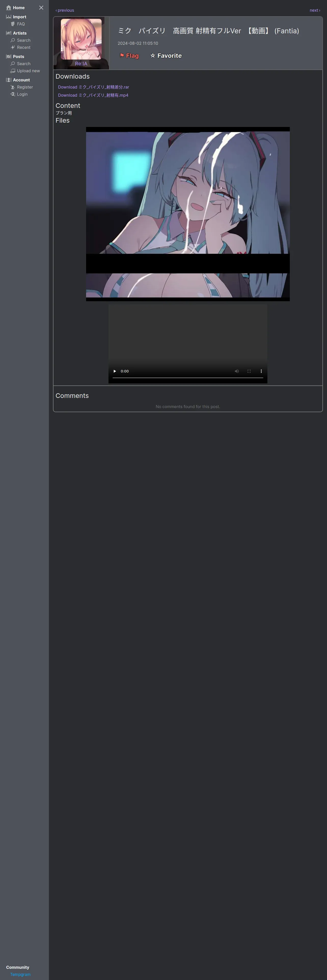Click magnifier icon under Artists
This screenshot has height=980, width=327.
(x=12, y=40)
